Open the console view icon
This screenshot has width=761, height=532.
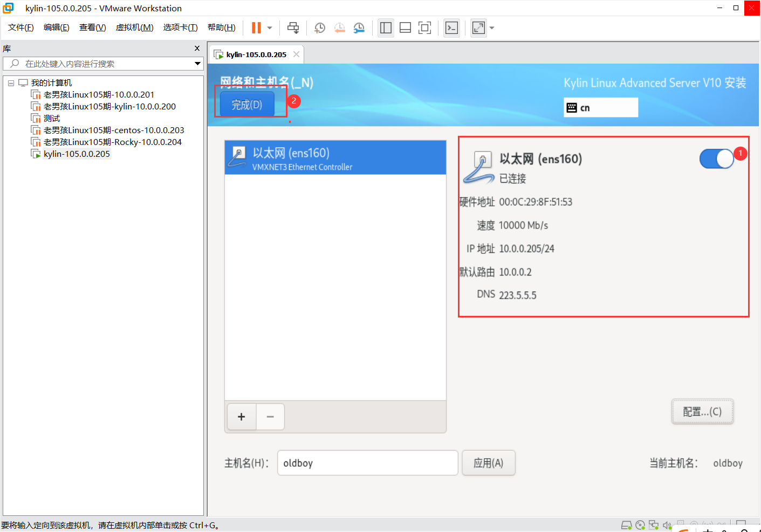pos(451,28)
